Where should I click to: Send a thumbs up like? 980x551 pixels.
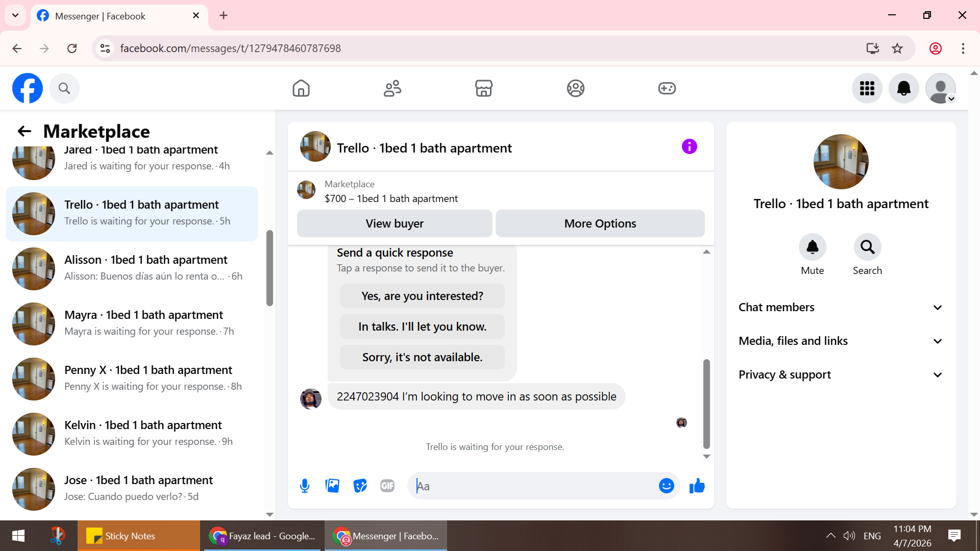(x=697, y=486)
